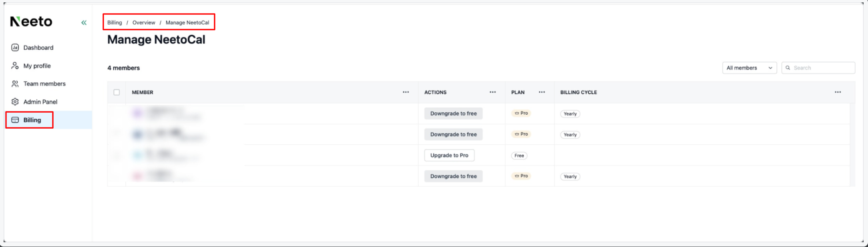868x247 pixels.
Task: Click the My profile person icon
Action: click(x=15, y=66)
